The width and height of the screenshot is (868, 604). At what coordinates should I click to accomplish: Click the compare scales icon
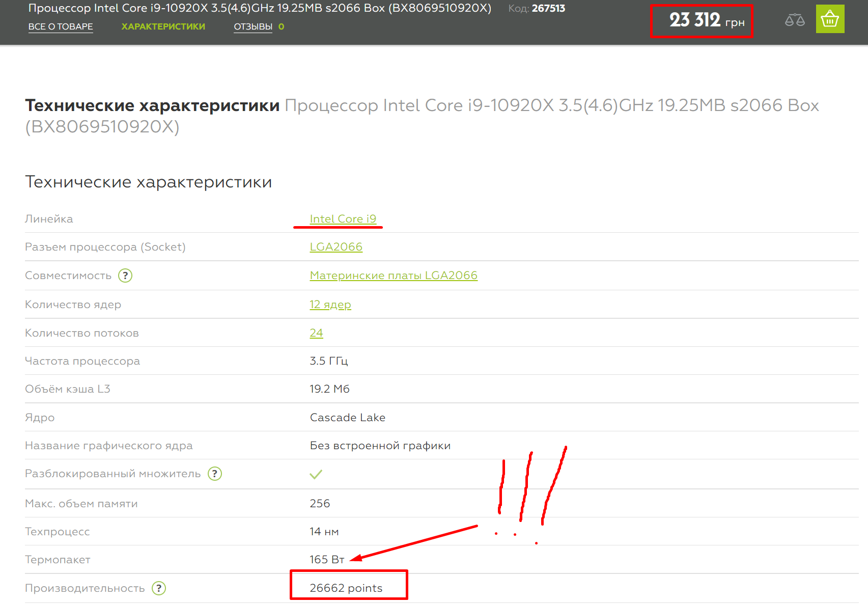[795, 20]
